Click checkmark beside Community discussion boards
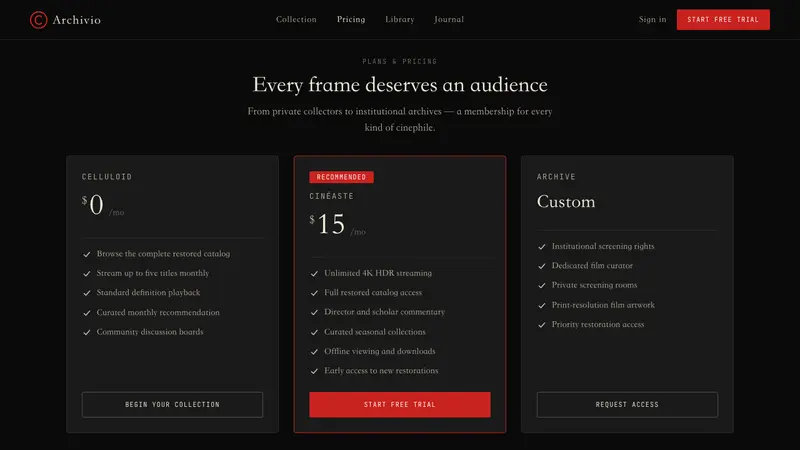 [x=87, y=332]
